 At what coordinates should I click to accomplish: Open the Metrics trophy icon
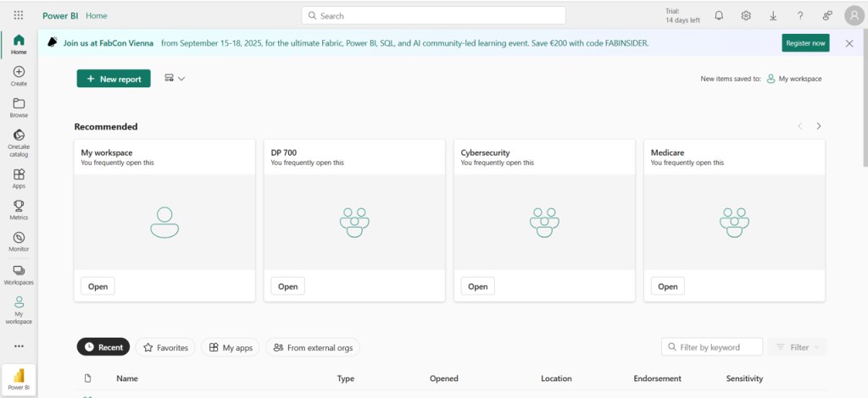pyautogui.click(x=19, y=209)
